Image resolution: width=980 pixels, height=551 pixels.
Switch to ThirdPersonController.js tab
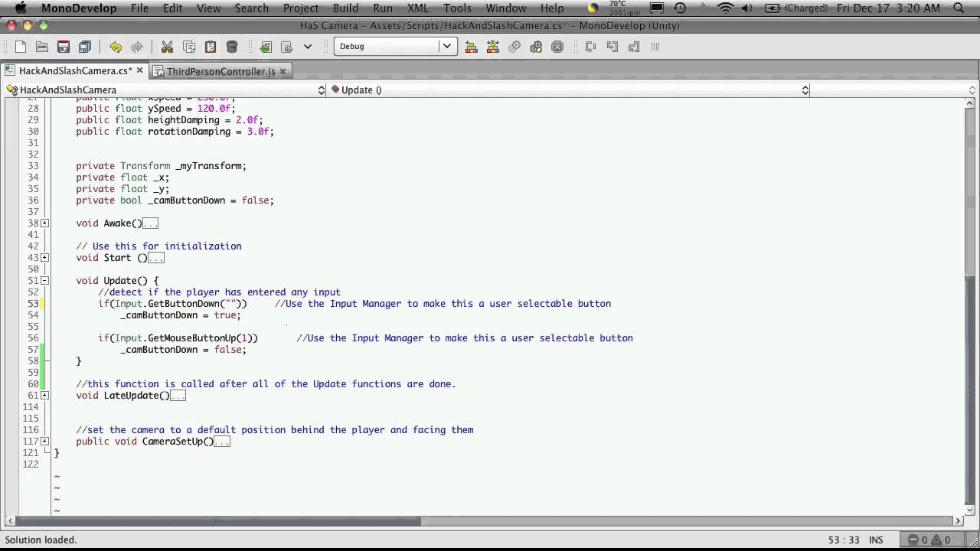[220, 71]
